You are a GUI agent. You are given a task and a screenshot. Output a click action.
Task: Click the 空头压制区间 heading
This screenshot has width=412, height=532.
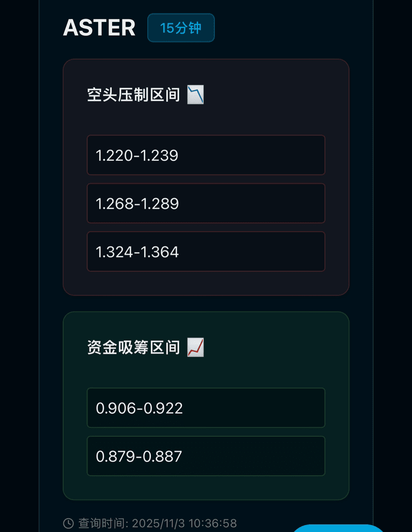point(133,95)
